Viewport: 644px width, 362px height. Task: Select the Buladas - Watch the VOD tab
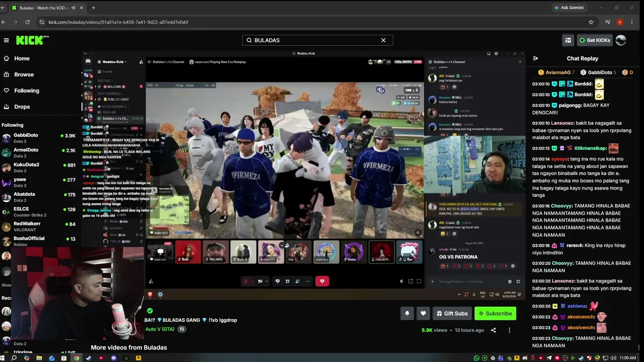(48, 8)
